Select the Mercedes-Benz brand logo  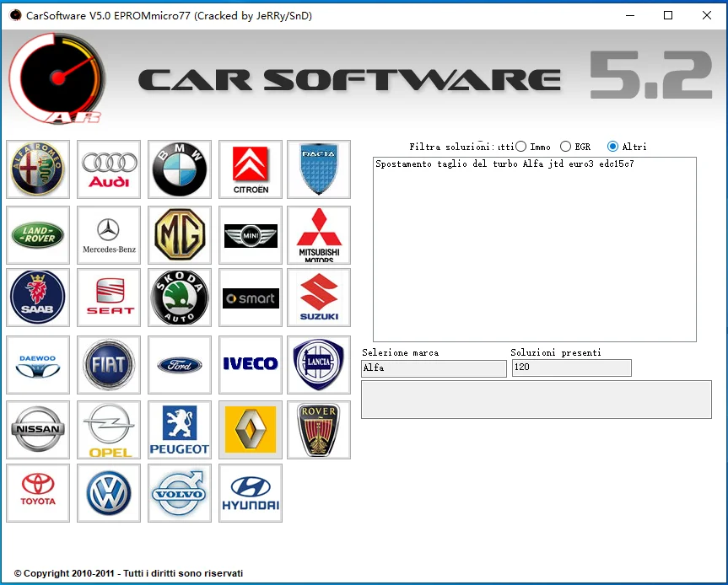pos(109,235)
